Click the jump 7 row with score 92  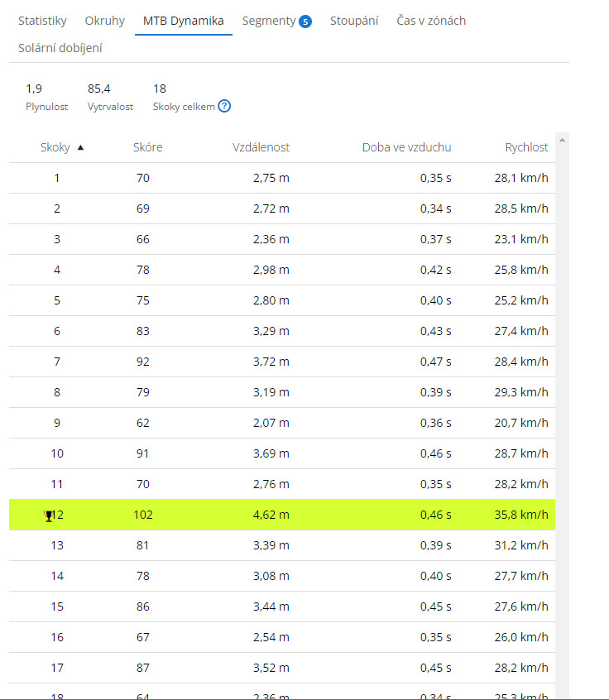pyautogui.click(x=281, y=362)
